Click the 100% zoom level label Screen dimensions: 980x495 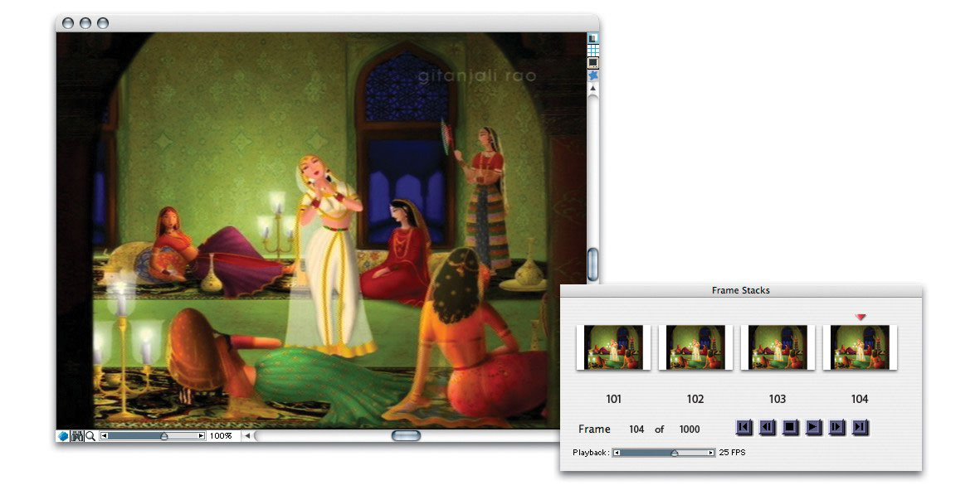(220, 434)
